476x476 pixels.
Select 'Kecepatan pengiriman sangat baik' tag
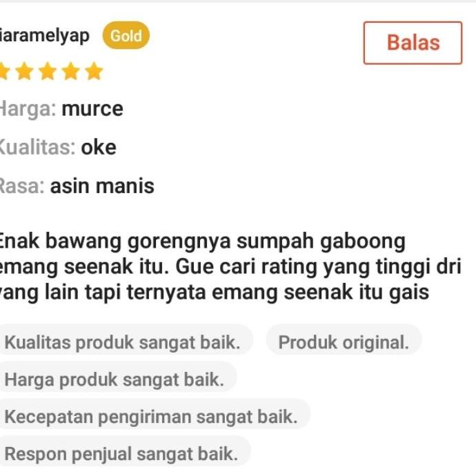point(155,417)
